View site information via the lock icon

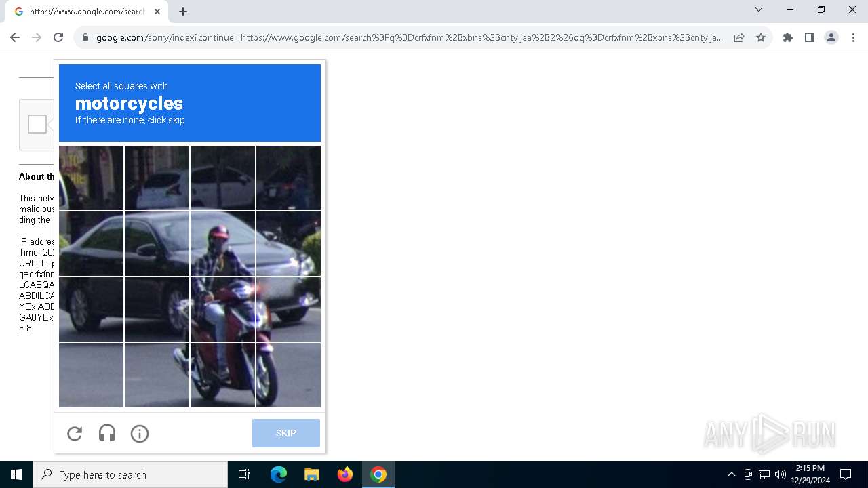coord(85,37)
